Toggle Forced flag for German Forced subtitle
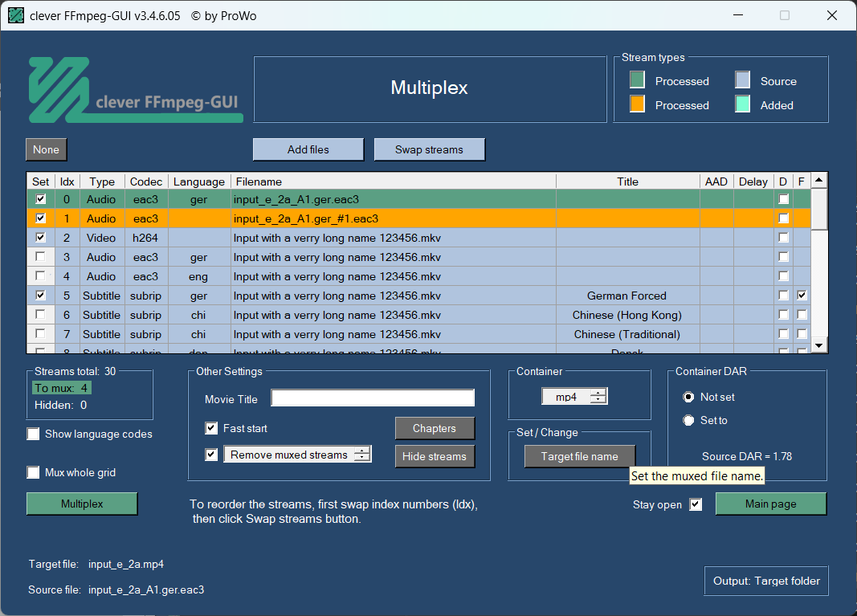The height and width of the screenshot is (616, 857). [x=802, y=296]
